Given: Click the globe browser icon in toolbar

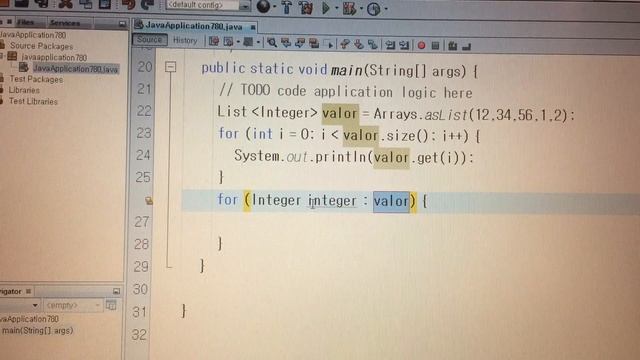Looking at the screenshot, I should (263, 6).
